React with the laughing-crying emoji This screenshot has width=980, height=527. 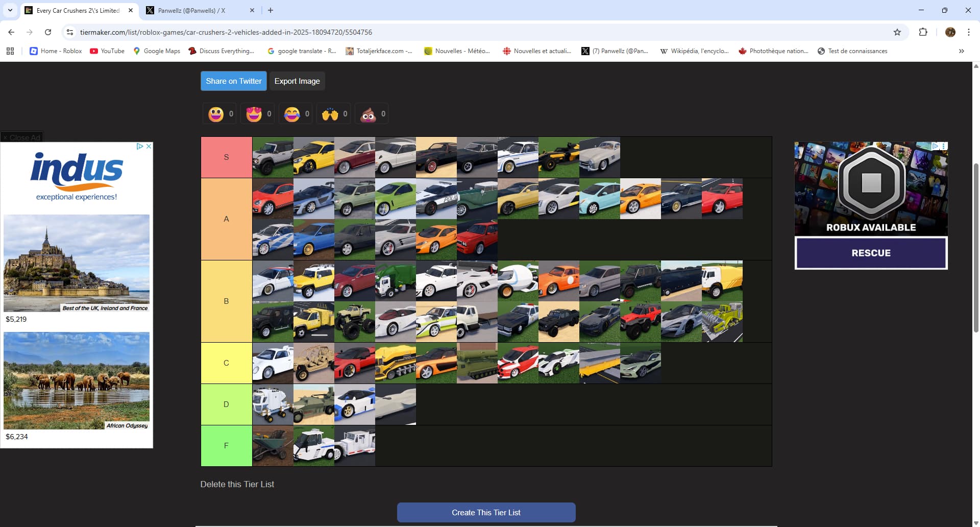click(x=292, y=114)
